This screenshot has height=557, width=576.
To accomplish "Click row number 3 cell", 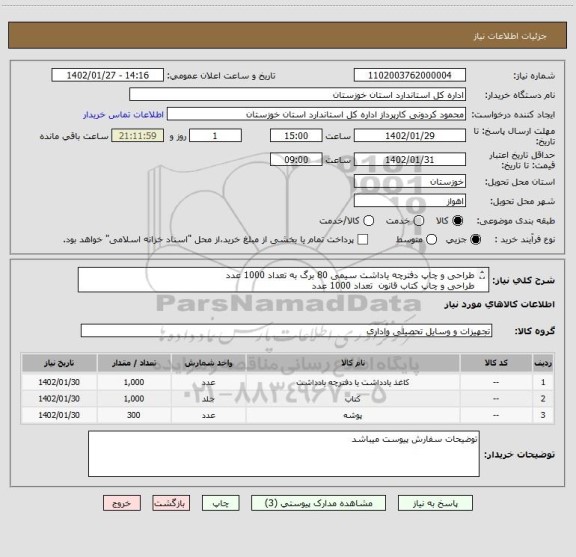I will (543, 415).
